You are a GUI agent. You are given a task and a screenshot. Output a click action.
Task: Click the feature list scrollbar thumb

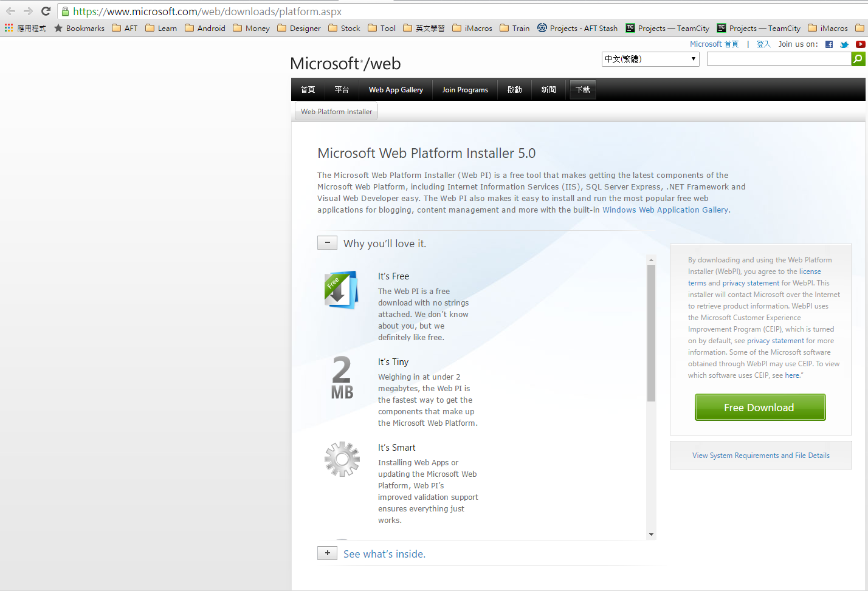651,333
